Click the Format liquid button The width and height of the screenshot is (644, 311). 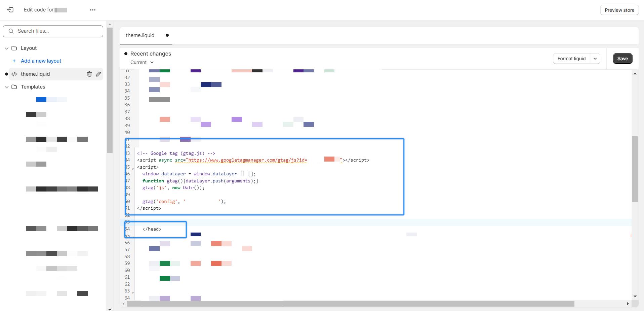(x=571, y=59)
